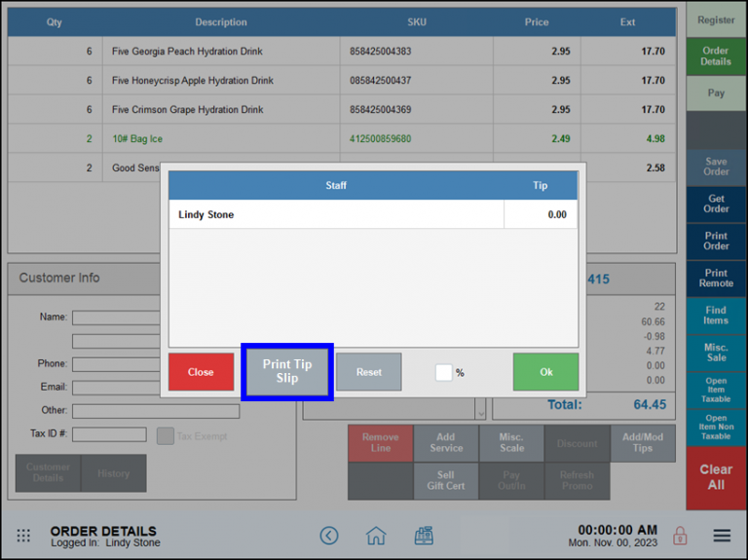The height and width of the screenshot is (560, 748).
Task: Edit the tip amount for Lindy Stone
Action: pos(540,214)
